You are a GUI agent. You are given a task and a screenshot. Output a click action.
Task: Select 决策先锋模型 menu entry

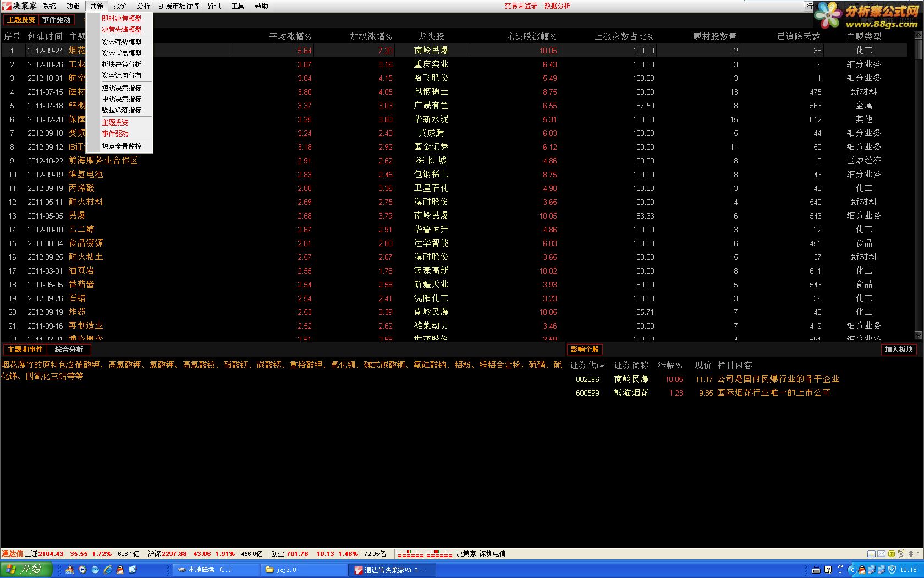click(120, 30)
